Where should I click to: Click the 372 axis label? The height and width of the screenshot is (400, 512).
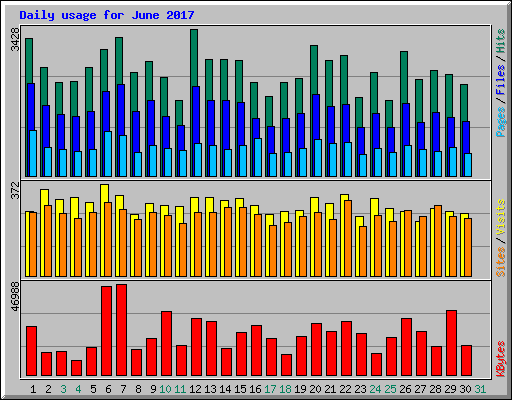[x=15, y=190]
